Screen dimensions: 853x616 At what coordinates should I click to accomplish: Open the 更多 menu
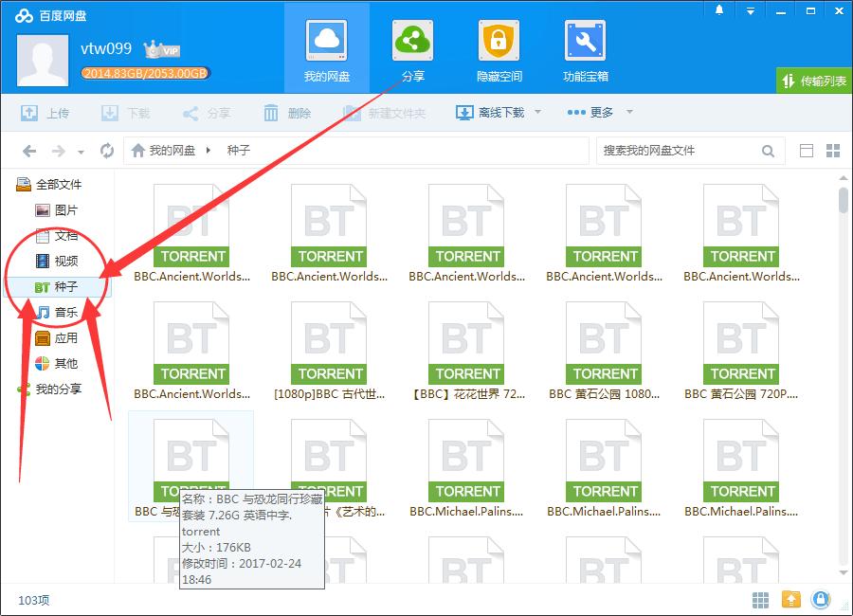[x=590, y=113]
